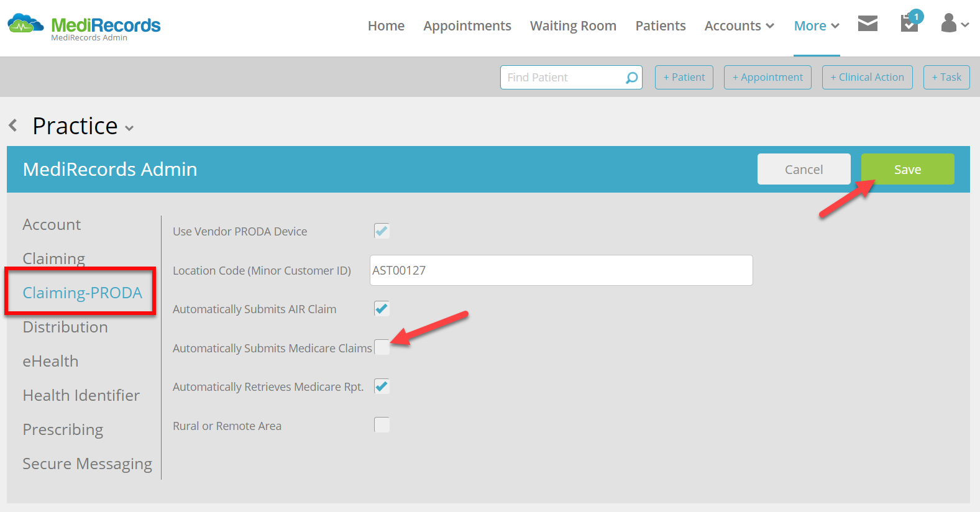This screenshot has width=980, height=512.
Task: Click the MediRecords Admin header title
Action: pyautogui.click(x=110, y=169)
